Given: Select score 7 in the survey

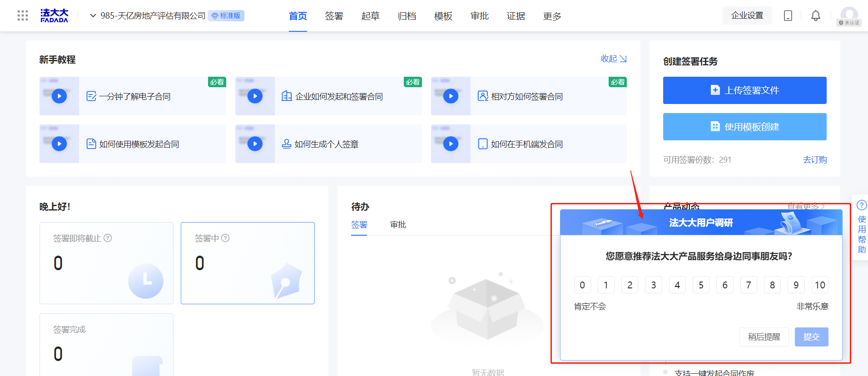Looking at the screenshot, I should 749,285.
